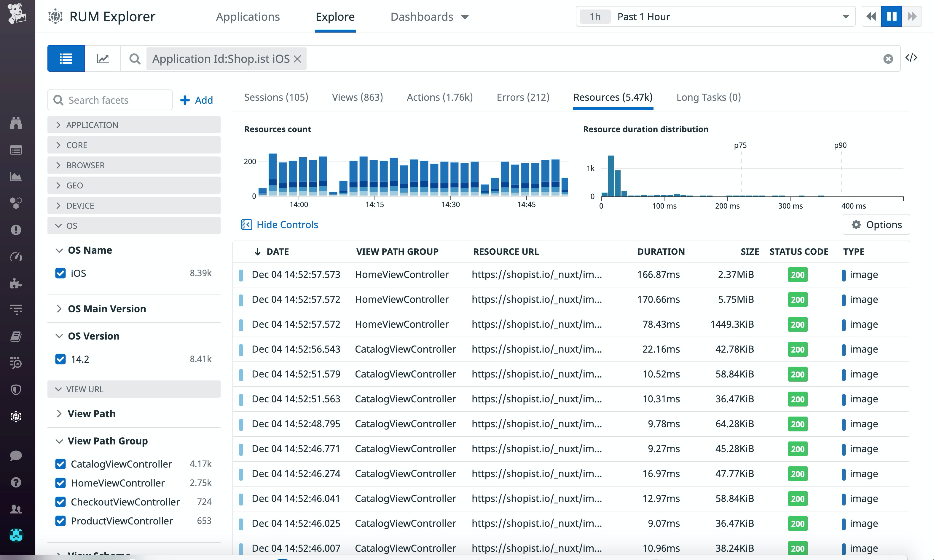Open the Metrics graph icon in sidebar

[16, 176]
